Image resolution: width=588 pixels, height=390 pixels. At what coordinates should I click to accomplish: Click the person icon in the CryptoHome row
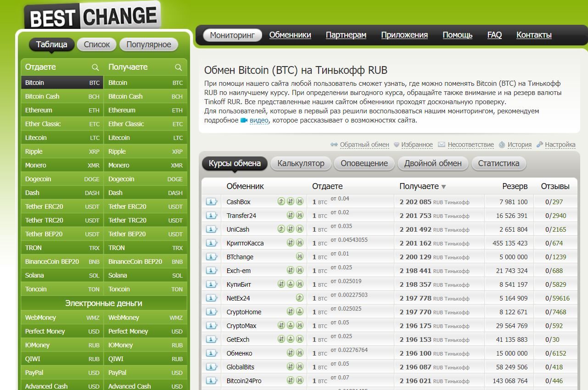tap(300, 312)
